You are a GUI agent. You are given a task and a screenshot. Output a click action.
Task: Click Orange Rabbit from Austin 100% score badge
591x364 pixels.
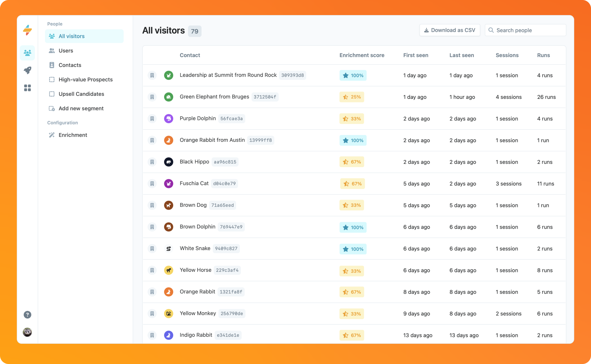353,140
